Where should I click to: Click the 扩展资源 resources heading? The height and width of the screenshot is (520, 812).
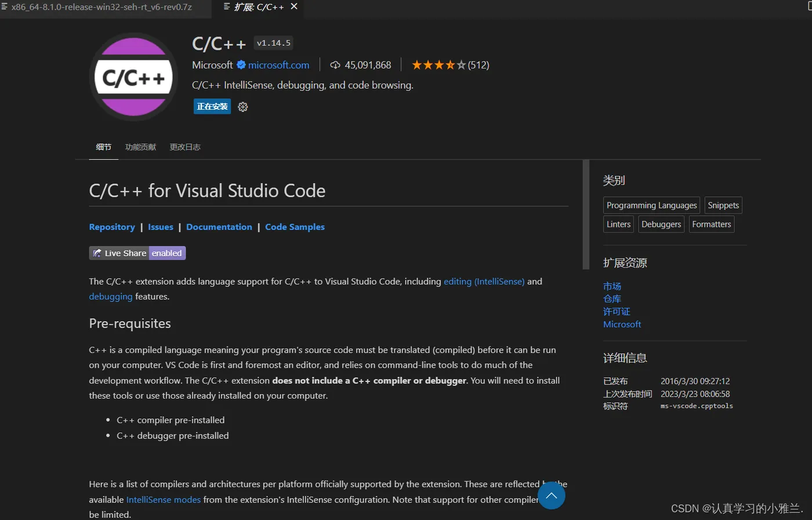[625, 263]
